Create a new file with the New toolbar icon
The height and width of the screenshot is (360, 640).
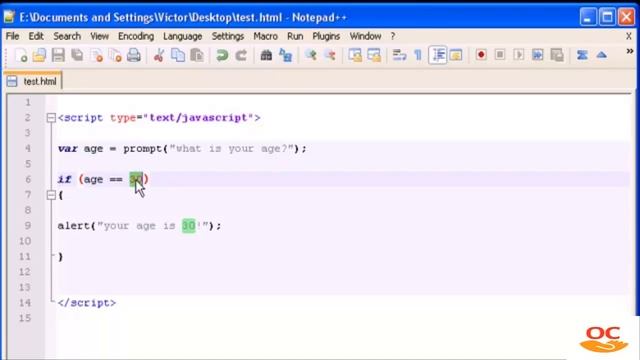(21, 55)
